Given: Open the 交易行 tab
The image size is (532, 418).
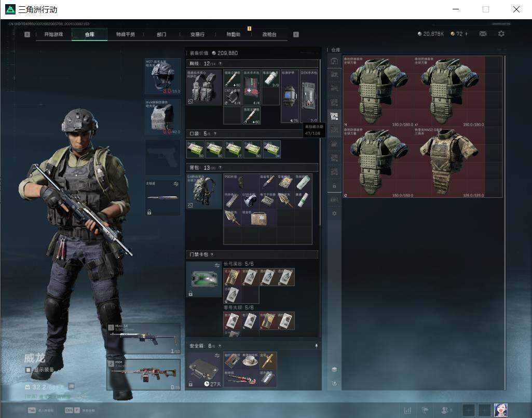Looking at the screenshot, I should click(x=197, y=34).
